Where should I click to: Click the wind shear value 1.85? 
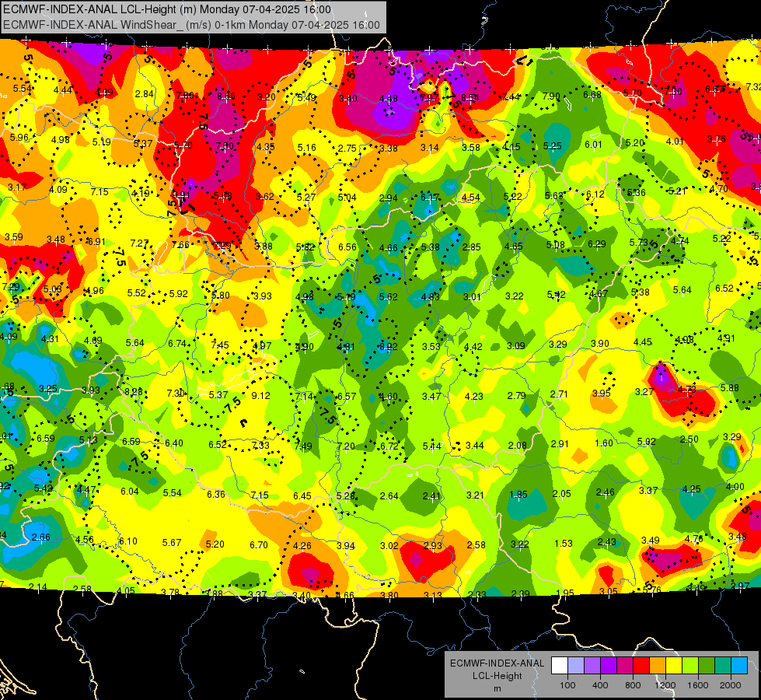(518, 495)
